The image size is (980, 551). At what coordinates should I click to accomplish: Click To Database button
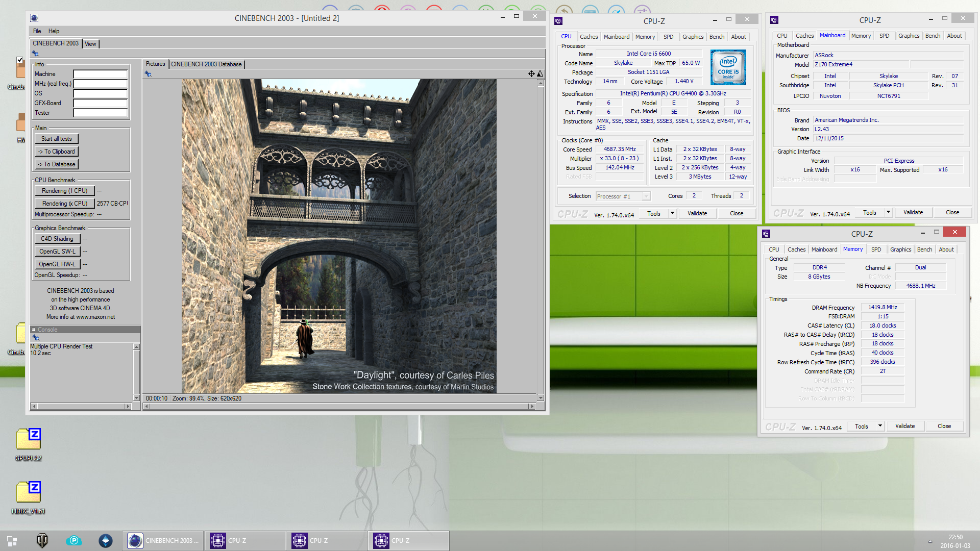[x=57, y=164]
